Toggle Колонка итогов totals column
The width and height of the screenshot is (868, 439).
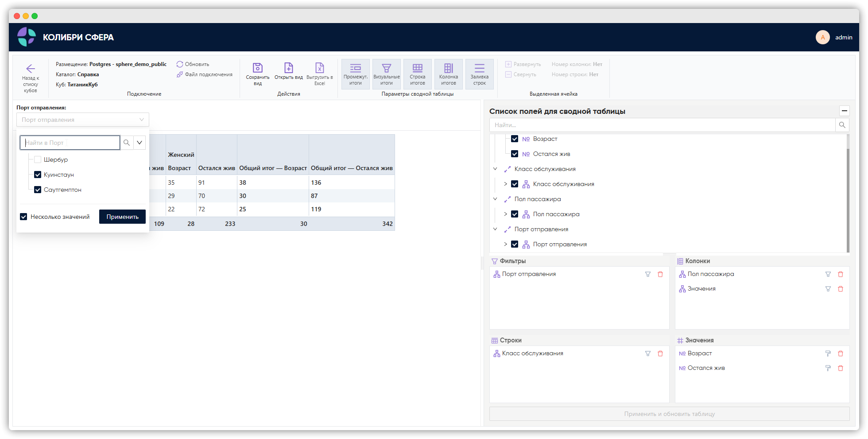(x=449, y=74)
